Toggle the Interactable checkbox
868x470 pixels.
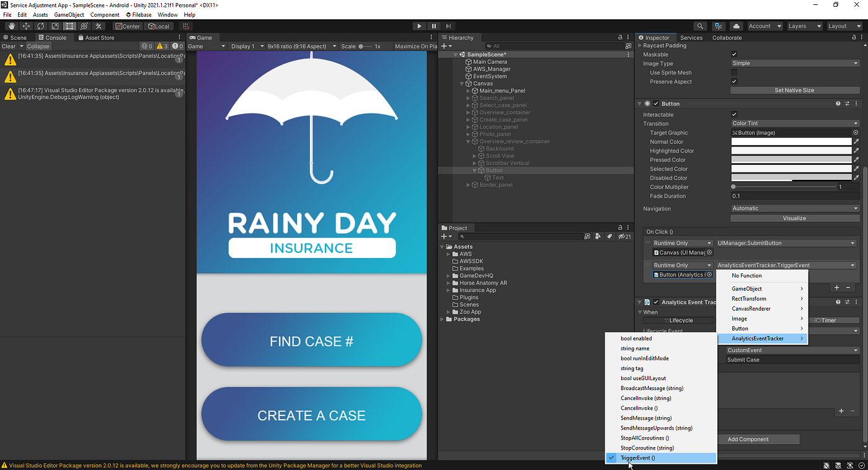pyautogui.click(x=734, y=115)
